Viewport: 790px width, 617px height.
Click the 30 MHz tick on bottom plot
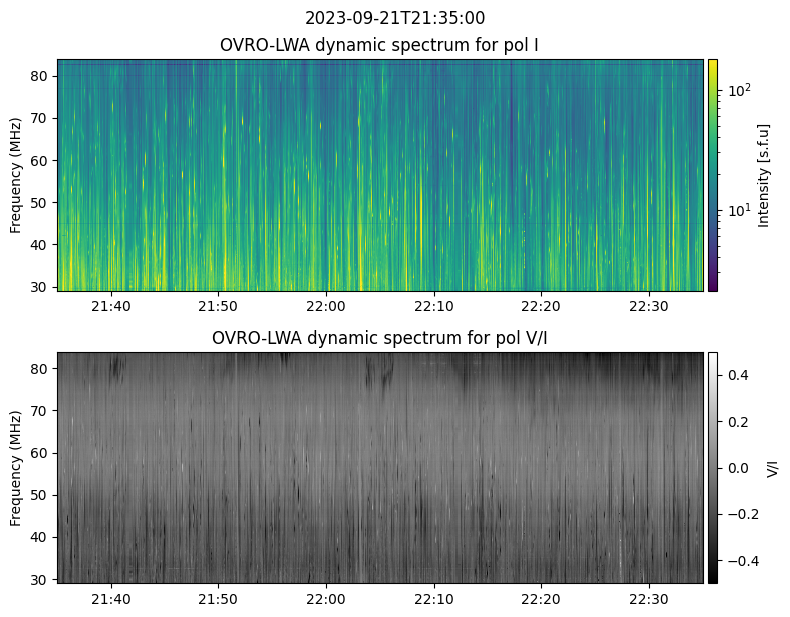click(x=41, y=579)
